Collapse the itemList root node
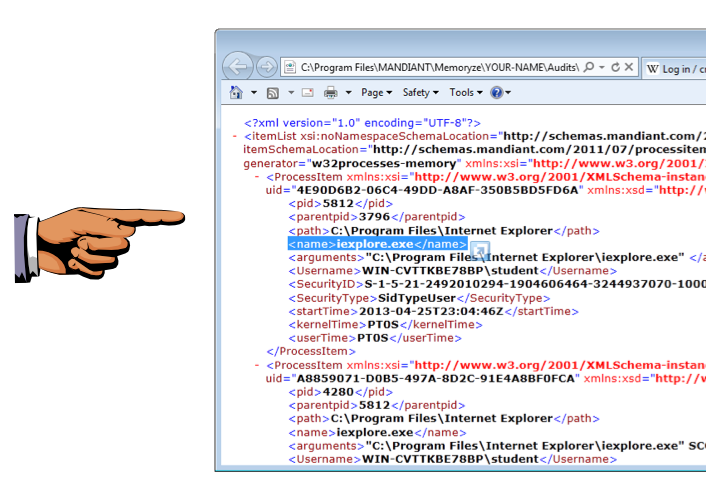This screenshot has width=706, height=487. click(235, 136)
